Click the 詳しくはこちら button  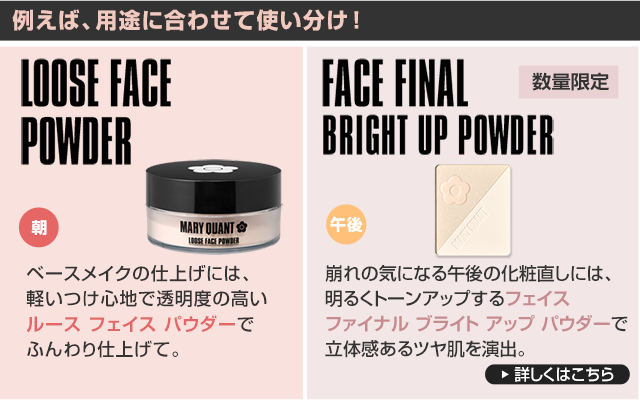pyautogui.click(x=557, y=374)
